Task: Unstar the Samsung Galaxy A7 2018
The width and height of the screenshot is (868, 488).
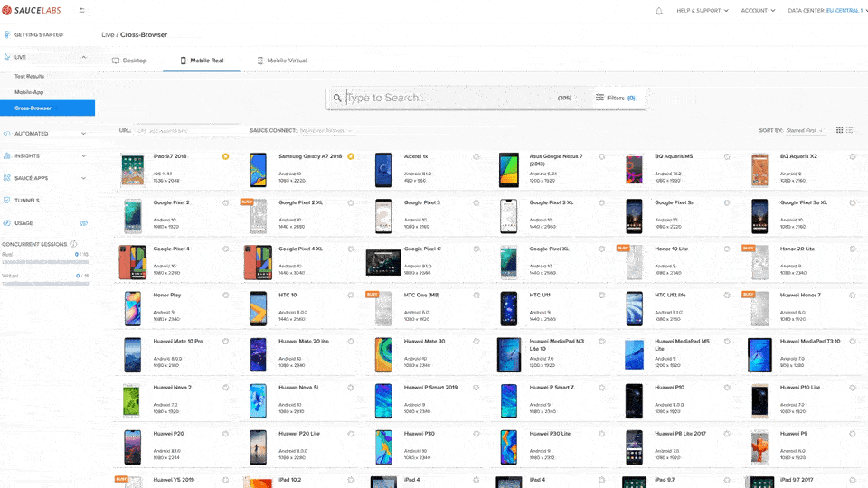Action: pos(351,156)
